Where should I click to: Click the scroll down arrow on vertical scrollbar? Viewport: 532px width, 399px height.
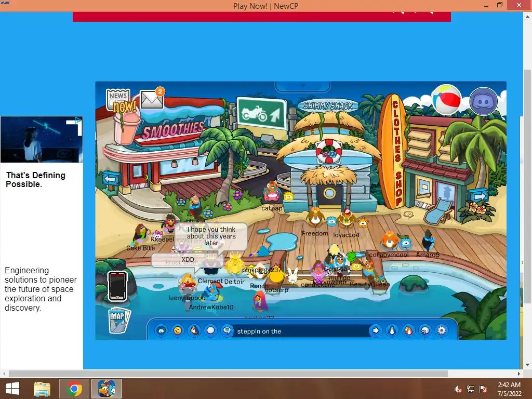click(x=527, y=365)
